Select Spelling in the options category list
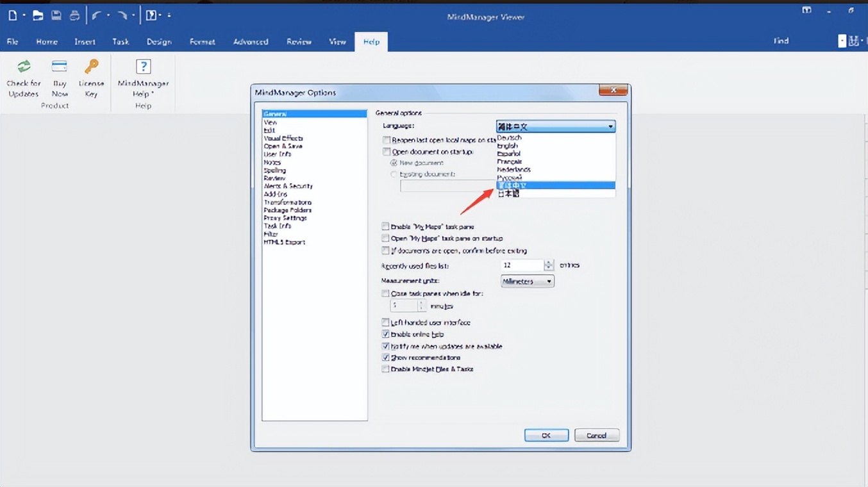This screenshot has height=487, width=868. (275, 170)
